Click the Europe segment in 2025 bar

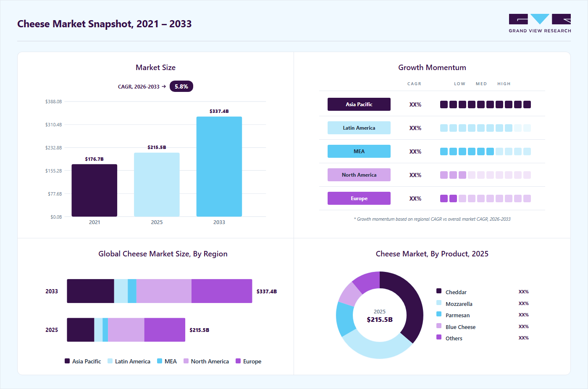click(x=165, y=330)
